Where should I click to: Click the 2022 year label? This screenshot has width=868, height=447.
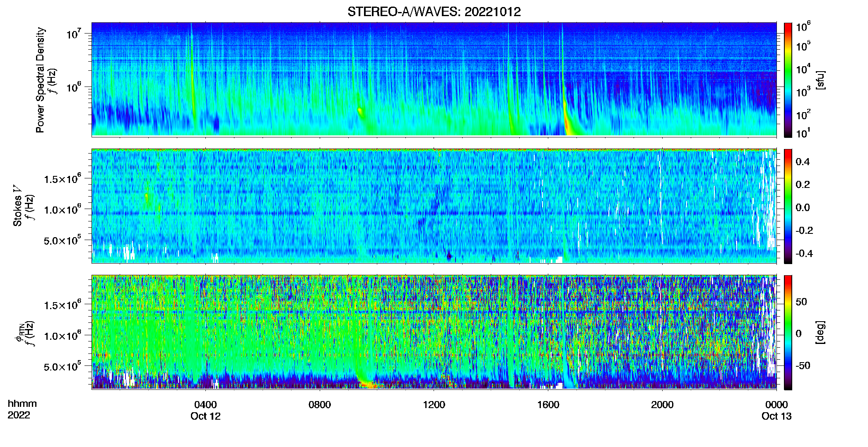[19, 415]
